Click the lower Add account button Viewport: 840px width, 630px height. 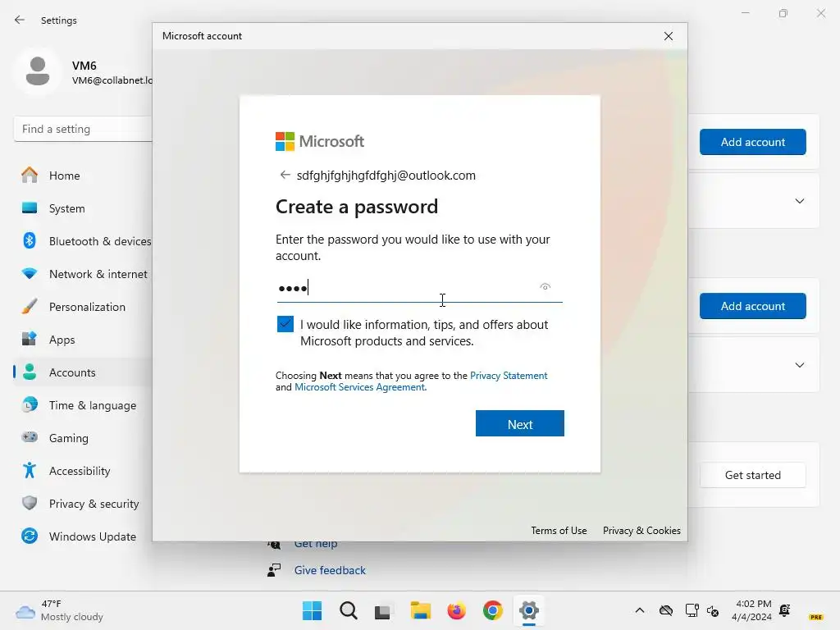click(x=752, y=306)
